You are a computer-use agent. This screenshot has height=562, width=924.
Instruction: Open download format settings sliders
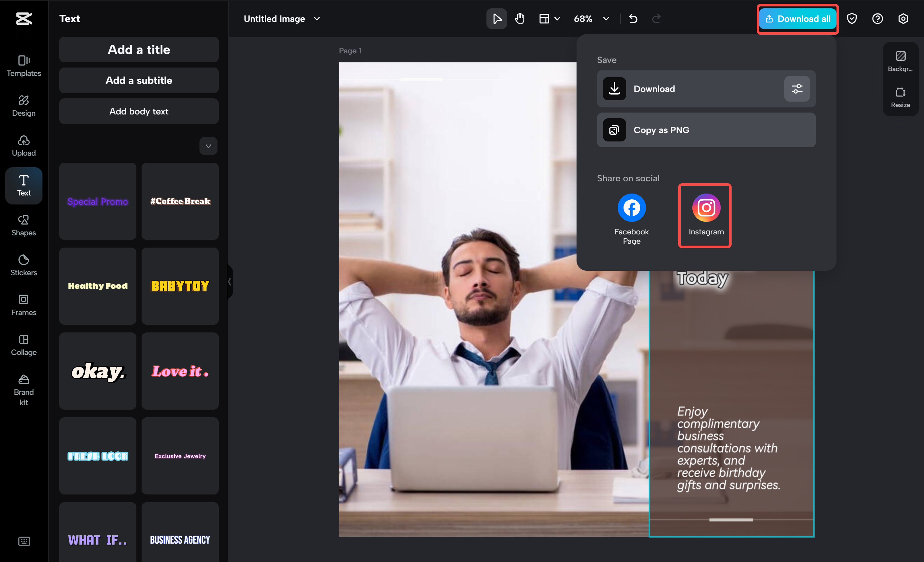[797, 89]
